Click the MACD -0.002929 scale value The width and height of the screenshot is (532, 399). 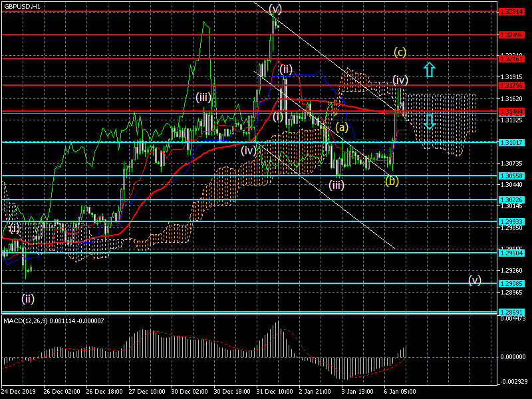click(513, 381)
